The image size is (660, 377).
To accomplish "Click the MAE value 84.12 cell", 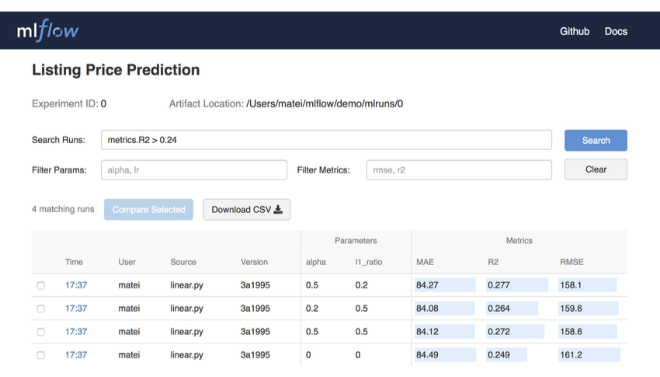I will click(x=444, y=332).
